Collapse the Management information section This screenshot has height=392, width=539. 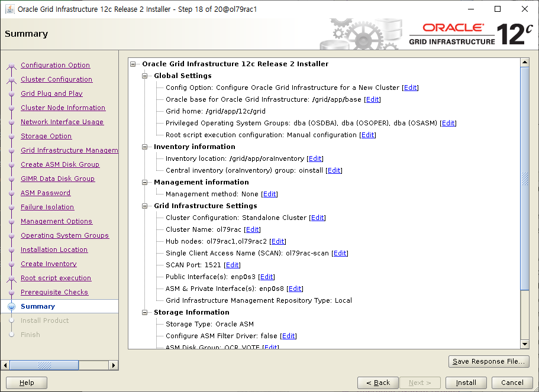point(145,182)
